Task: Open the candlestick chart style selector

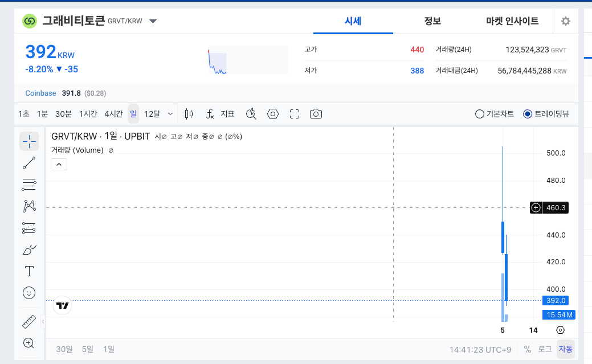Action: click(189, 114)
